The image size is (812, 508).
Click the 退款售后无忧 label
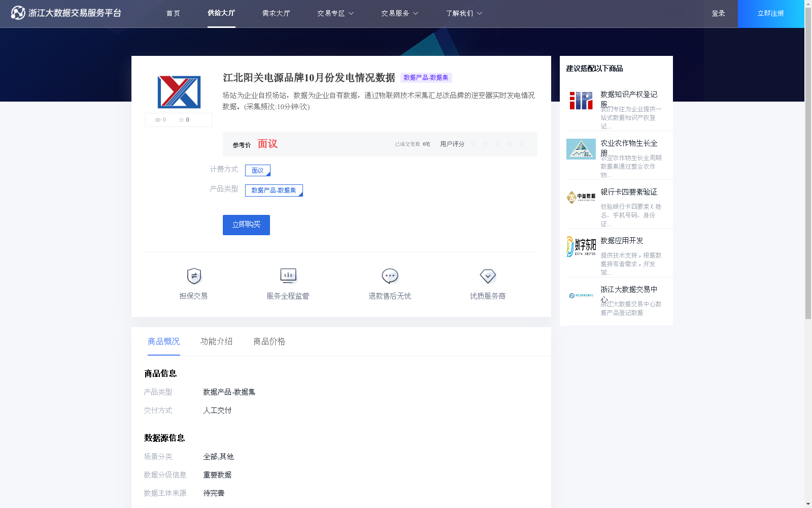390,296
